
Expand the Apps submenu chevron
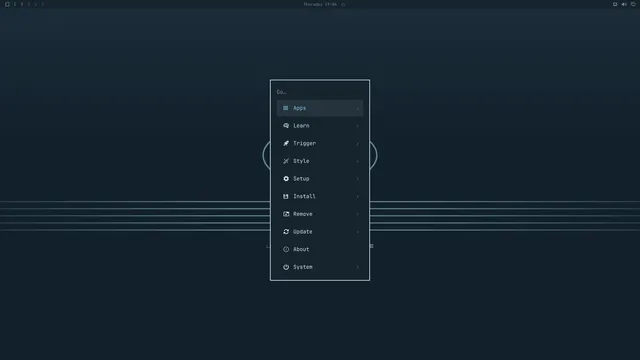tap(358, 109)
